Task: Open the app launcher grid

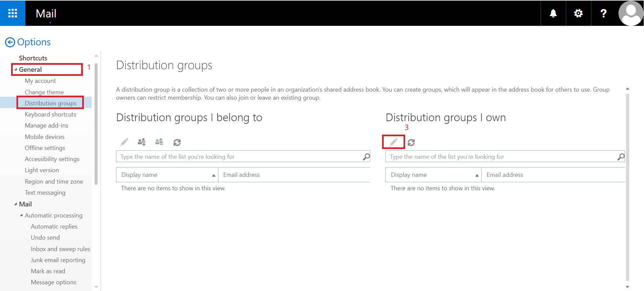Action: 12,13
